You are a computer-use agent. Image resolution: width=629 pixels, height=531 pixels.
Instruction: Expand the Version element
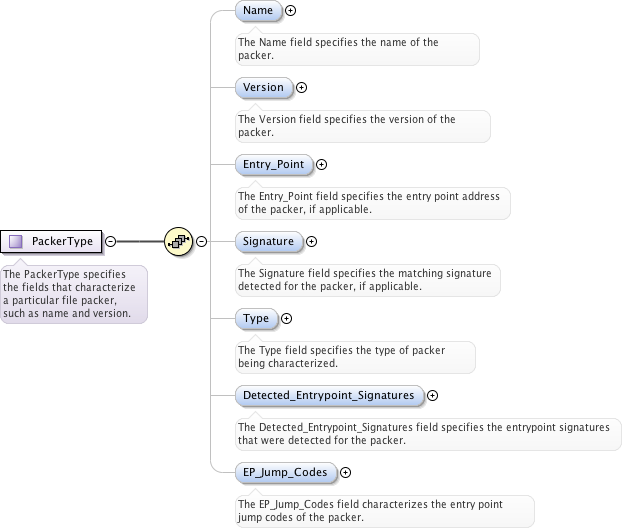(301, 87)
